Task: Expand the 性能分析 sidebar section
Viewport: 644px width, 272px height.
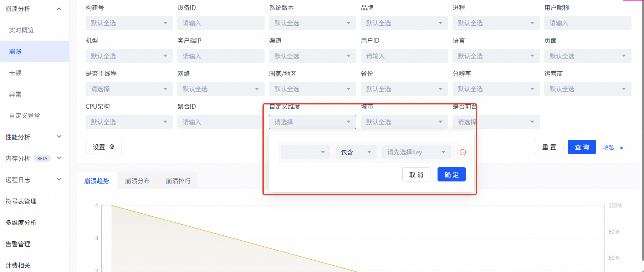Action: tap(59, 137)
